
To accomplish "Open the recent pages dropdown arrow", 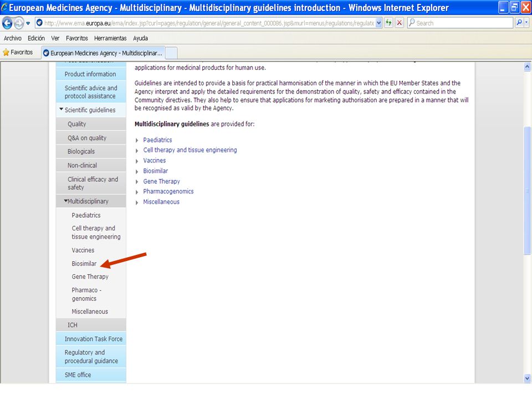I will [28, 23].
